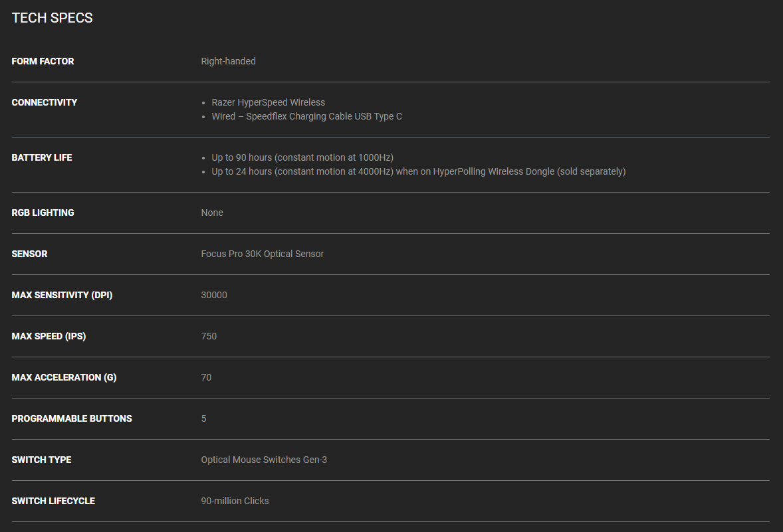Click the Speedflex Charging Cable USB Type C line

(x=306, y=116)
